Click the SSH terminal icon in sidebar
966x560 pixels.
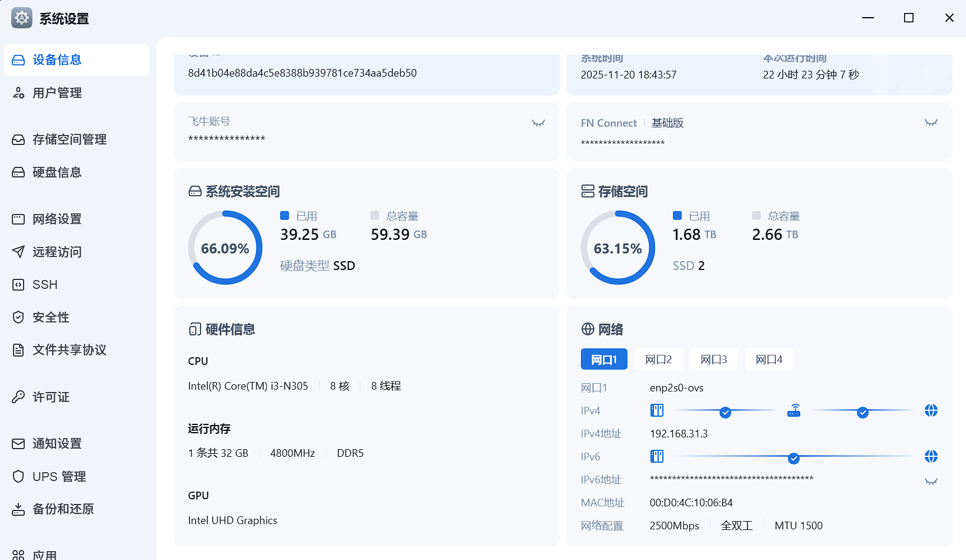coord(18,285)
